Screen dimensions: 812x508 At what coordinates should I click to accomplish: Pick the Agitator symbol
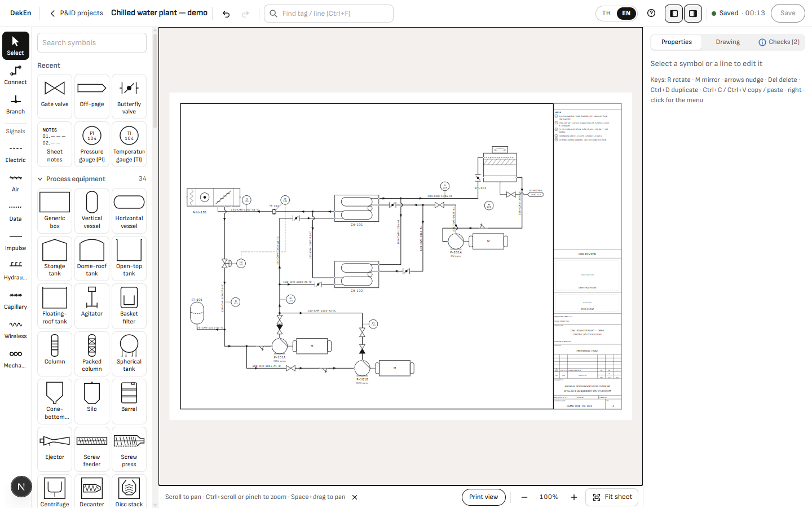coord(92,305)
